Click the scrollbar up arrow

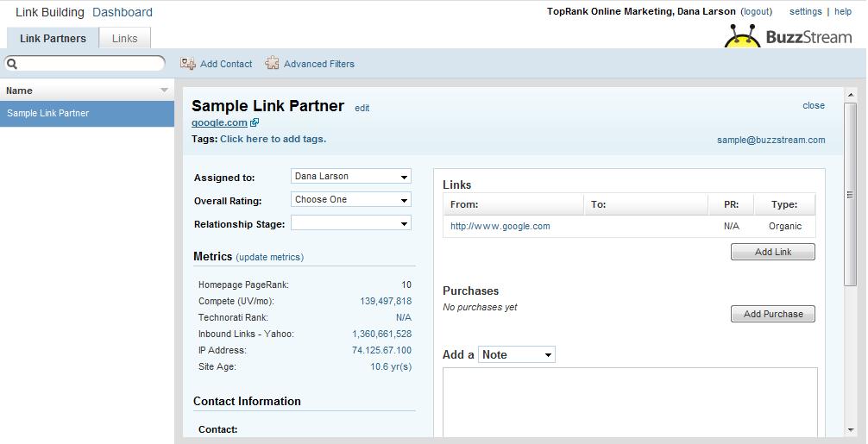tap(850, 95)
